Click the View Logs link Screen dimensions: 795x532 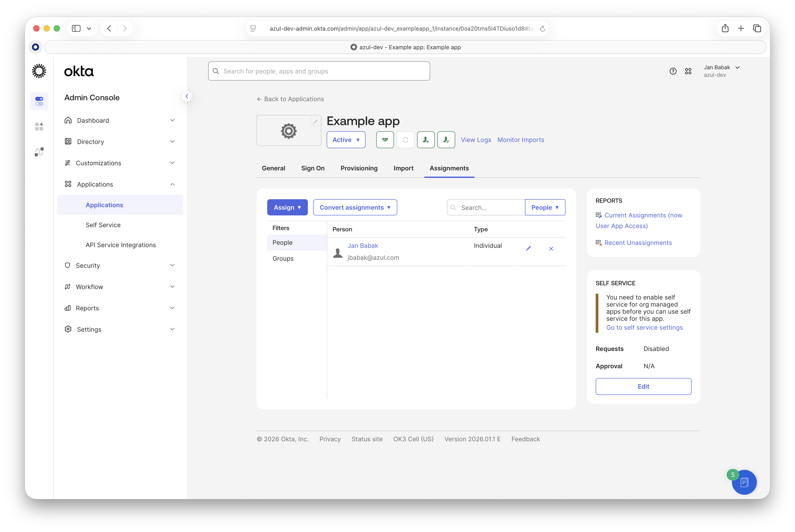pos(476,140)
